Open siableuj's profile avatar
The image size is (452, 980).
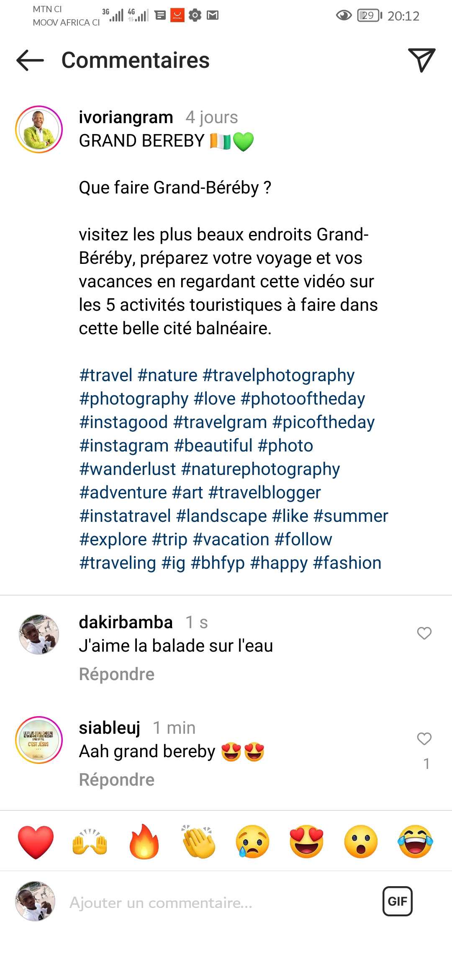click(39, 740)
